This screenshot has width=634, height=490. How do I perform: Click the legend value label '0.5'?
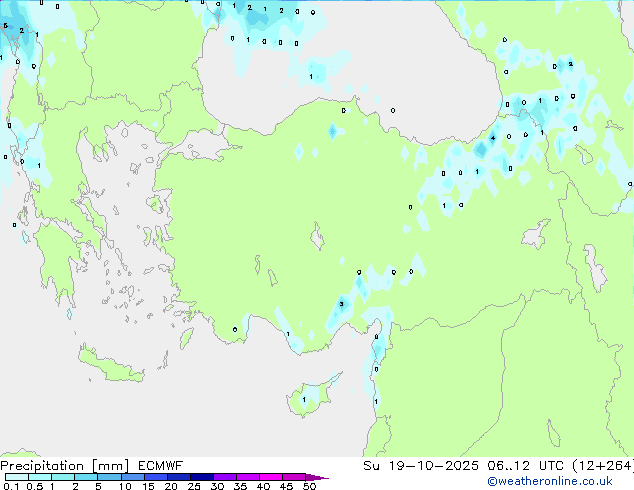35,486
